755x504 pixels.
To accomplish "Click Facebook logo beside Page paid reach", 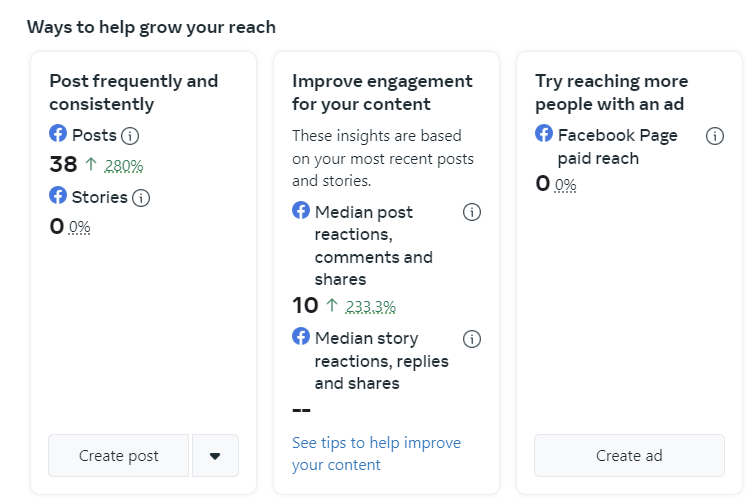I will (544, 134).
